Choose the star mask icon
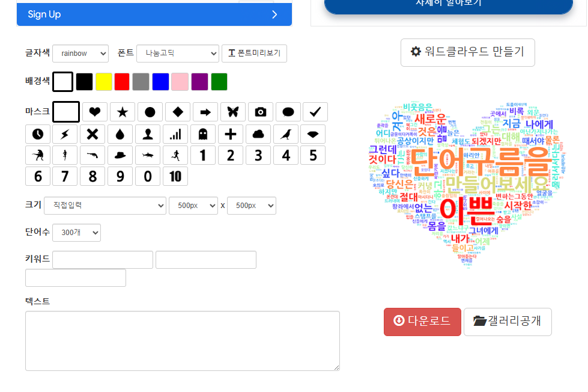The width and height of the screenshot is (588, 392). click(x=122, y=112)
